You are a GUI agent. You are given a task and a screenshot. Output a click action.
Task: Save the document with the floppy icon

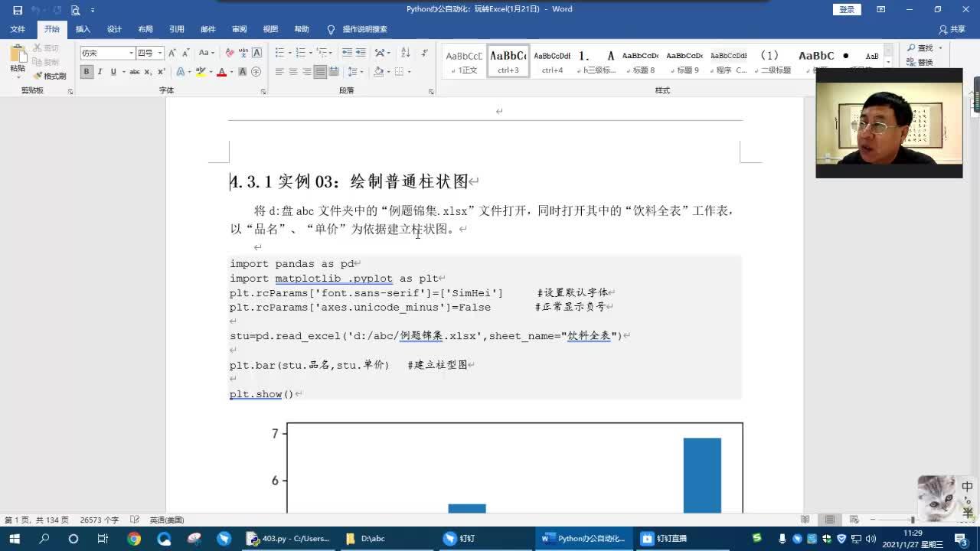point(18,10)
